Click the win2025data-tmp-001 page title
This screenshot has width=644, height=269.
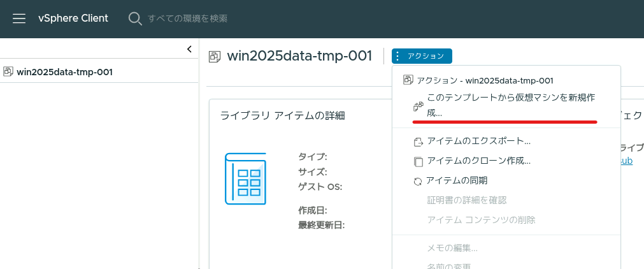click(x=299, y=56)
